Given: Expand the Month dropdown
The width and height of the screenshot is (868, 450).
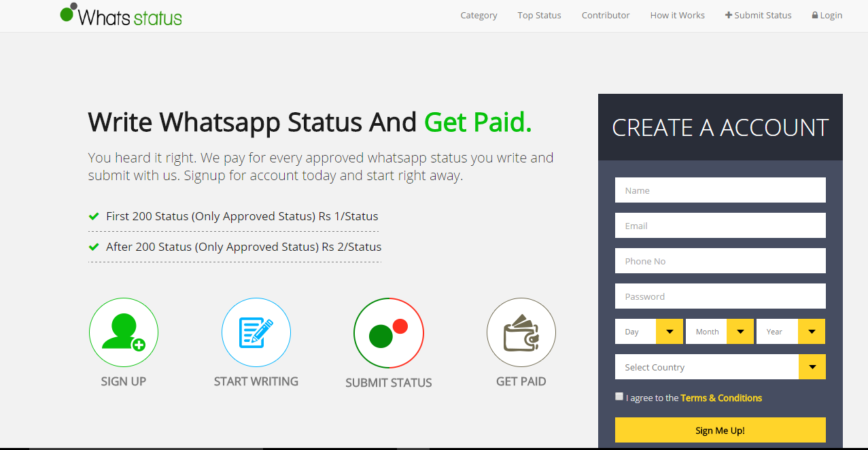Looking at the screenshot, I should tap(719, 332).
